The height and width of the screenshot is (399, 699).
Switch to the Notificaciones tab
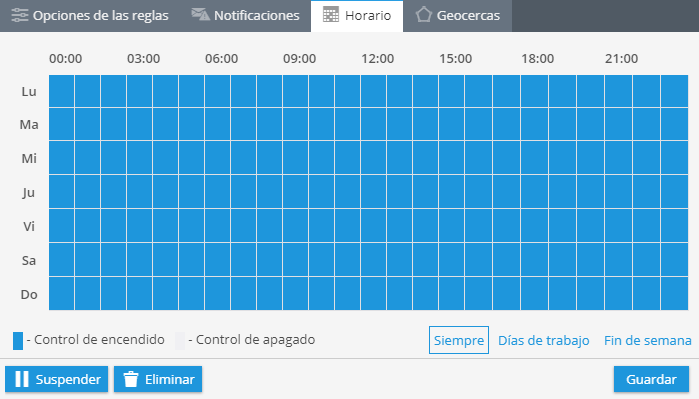[246, 16]
